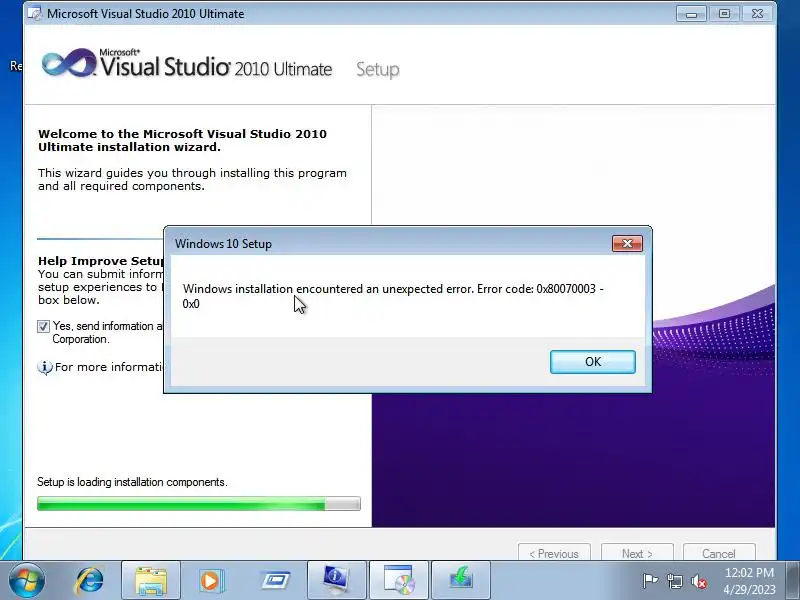
Task: Open Action Center flag icon in tray
Action: (650, 581)
